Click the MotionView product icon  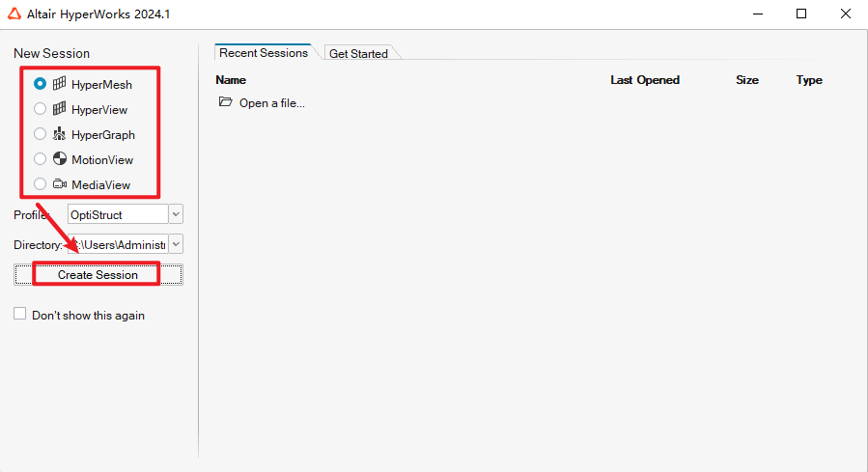[x=59, y=159]
